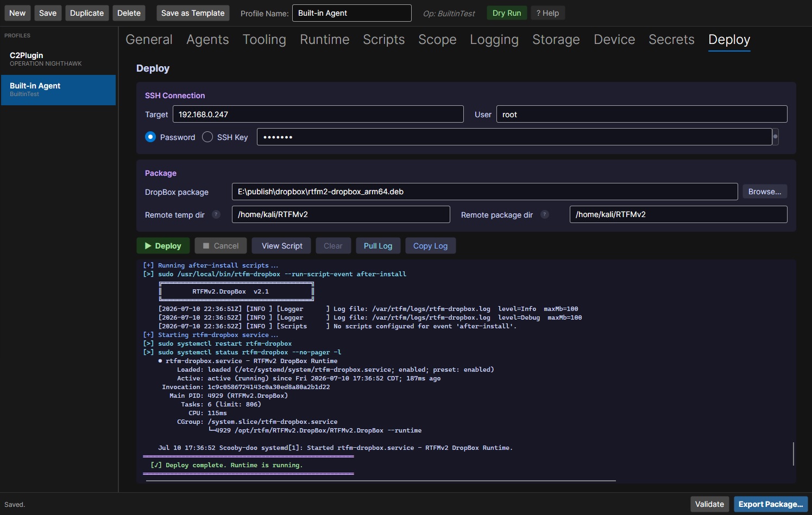Click the New profile button

coord(17,13)
